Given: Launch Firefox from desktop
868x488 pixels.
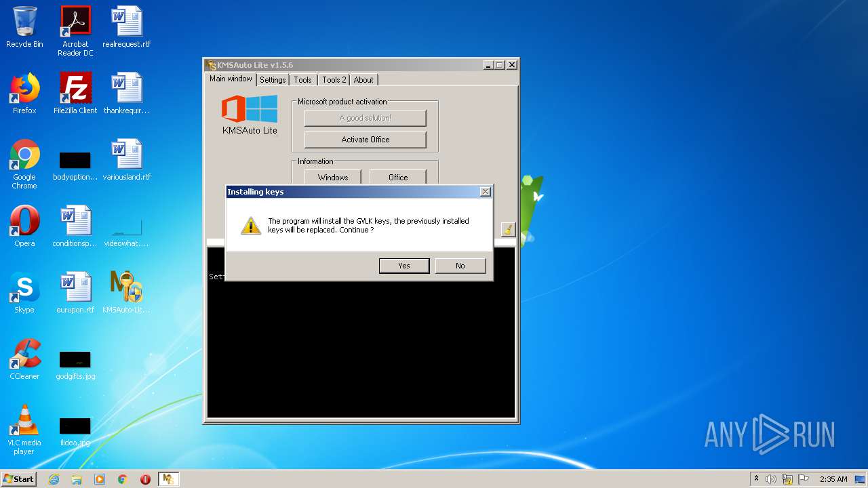Looking at the screenshot, I should click(x=24, y=94).
